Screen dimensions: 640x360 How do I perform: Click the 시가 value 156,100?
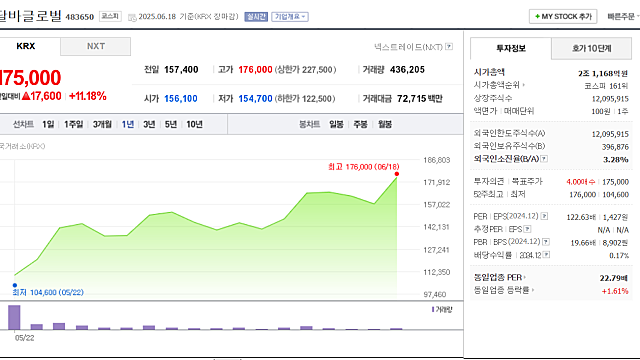181,99
